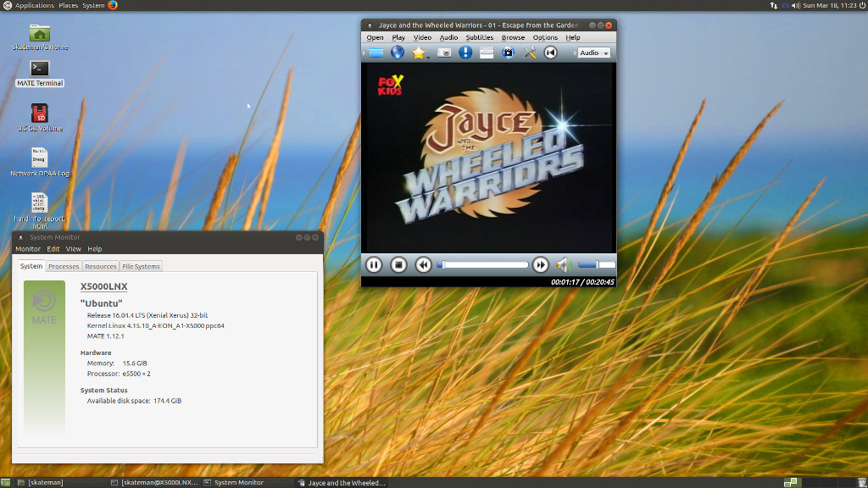
Task: Launch MATE Terminal from desktop icon
Action: coord(40,74)
